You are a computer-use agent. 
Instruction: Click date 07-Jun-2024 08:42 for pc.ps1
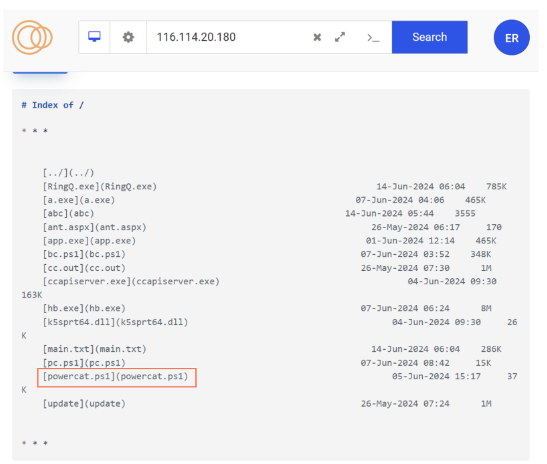405,363
